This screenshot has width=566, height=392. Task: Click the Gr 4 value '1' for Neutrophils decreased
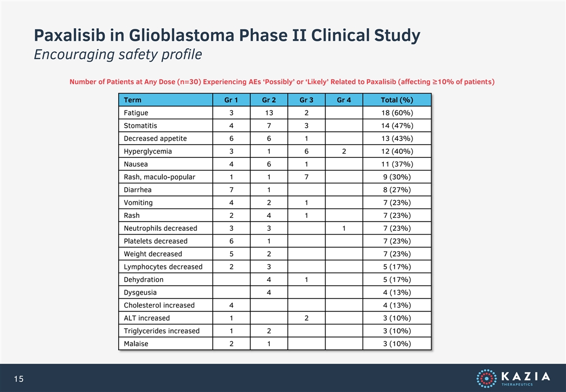click(x=344, y=228)
